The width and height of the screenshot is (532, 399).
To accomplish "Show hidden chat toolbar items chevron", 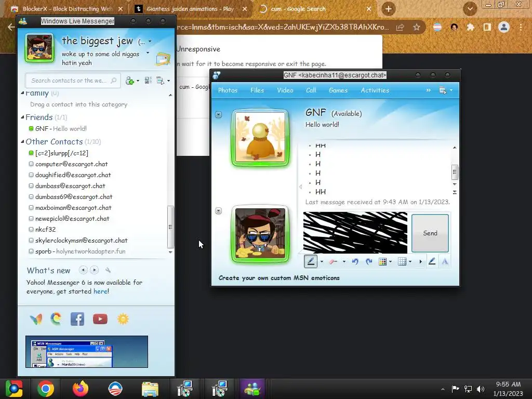I will (429, 90).
